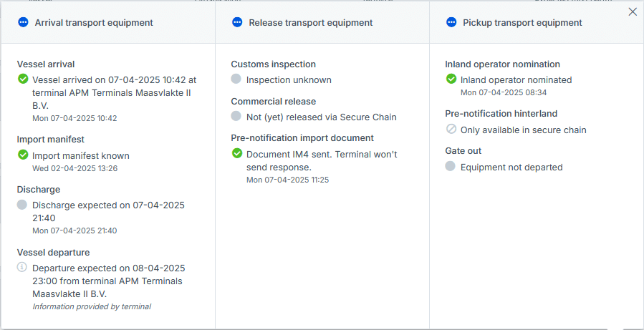Click the Release transport equipment status icon
This screenshot has height=330, width=644.
pyautogui.click(x=237, y=23)
